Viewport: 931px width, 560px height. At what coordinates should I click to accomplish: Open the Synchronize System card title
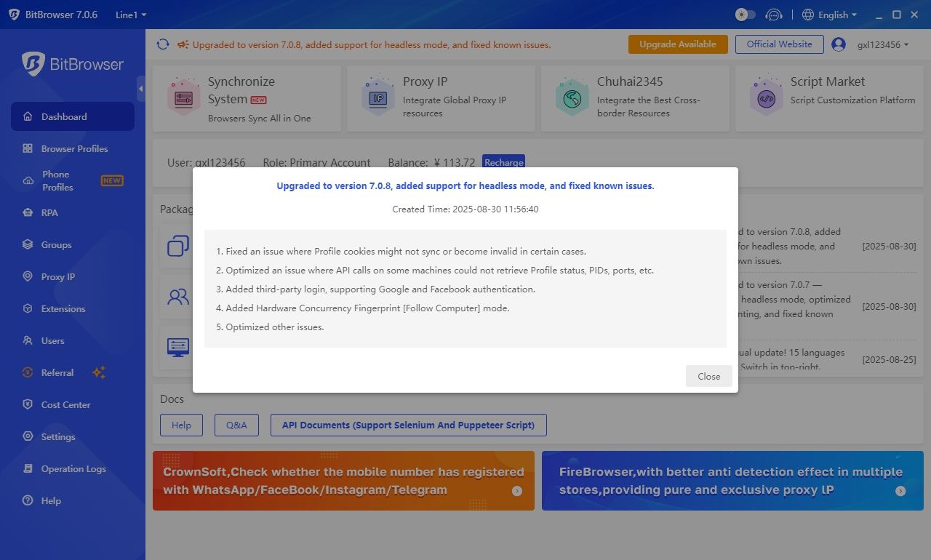coord(241,90)
